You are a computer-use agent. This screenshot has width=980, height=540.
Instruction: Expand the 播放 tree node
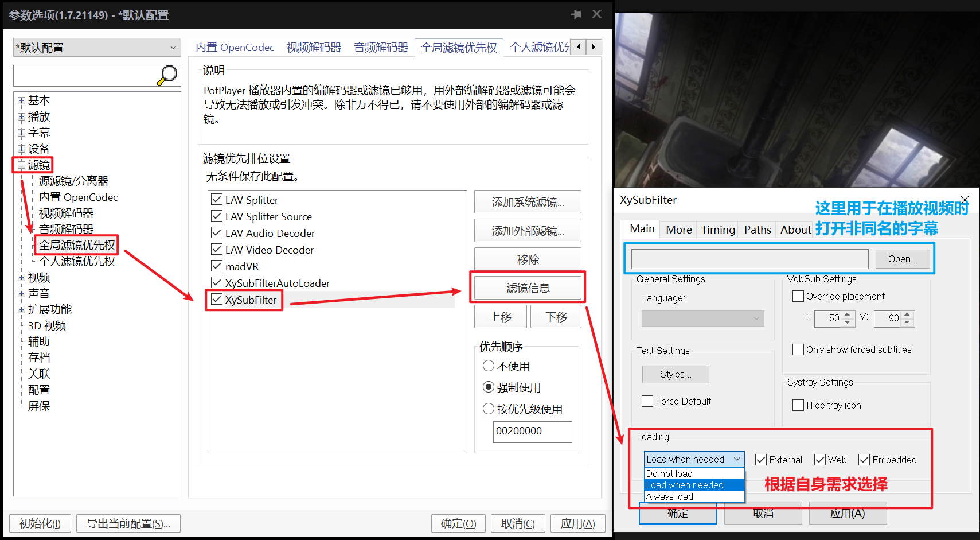(21, 117)
